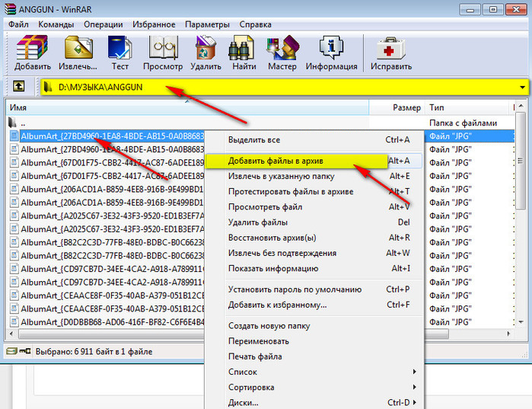The height and width of the screenshot is (409, 532).
Task: Open the Сортировка submenu
Action: pyautogui.click(x=314, y=387)
